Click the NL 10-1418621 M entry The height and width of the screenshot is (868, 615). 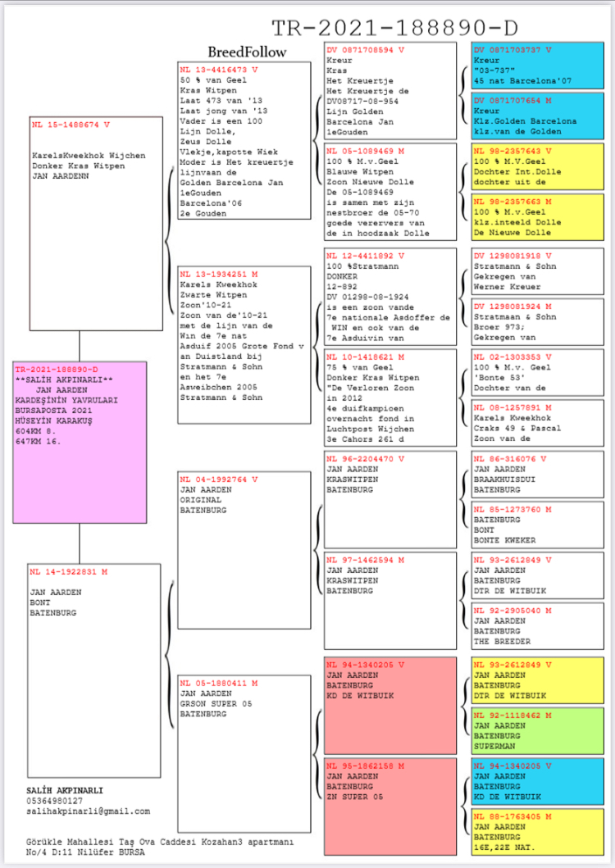tap(390, 398)
